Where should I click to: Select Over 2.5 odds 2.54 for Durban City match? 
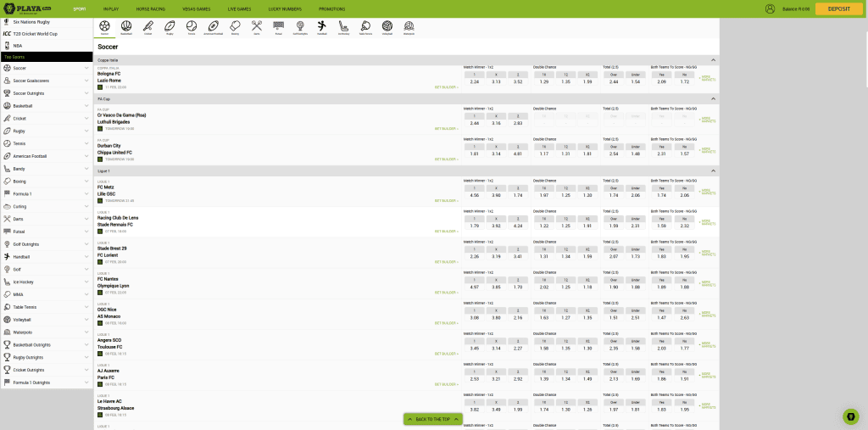614,154
